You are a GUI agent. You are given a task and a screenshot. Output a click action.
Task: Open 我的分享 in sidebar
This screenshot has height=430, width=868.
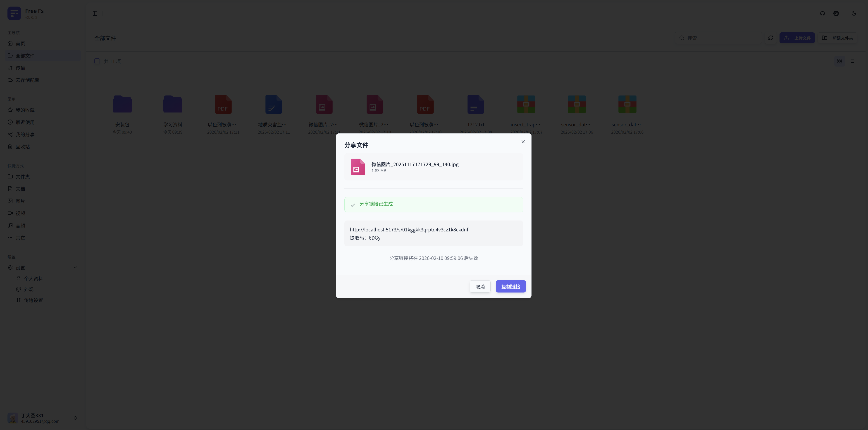[x=25, y=134]
